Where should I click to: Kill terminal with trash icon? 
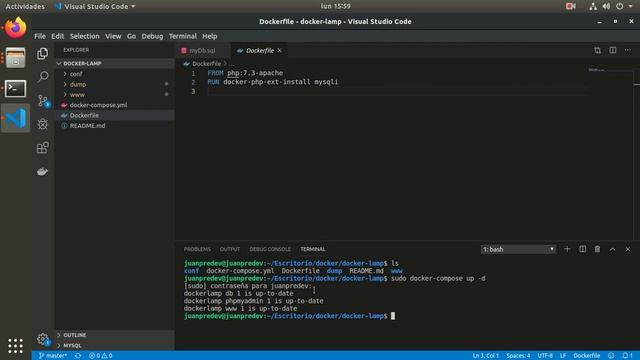tap(597, 249)
